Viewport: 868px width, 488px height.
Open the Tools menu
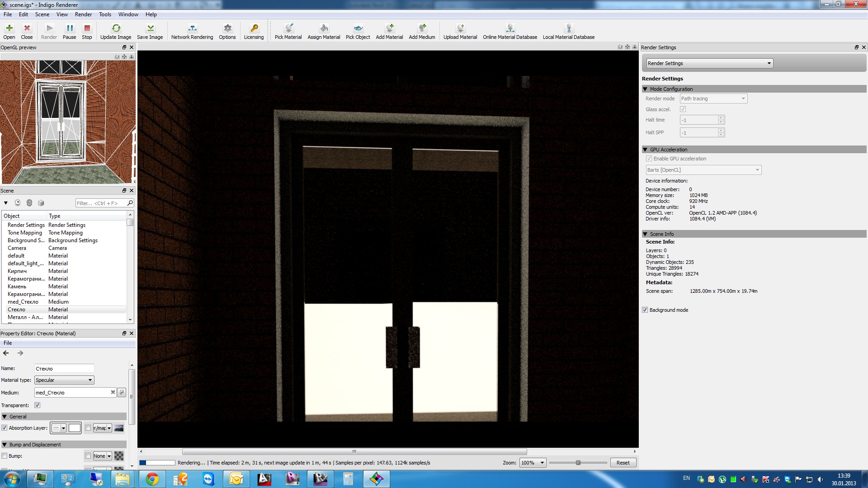click(105, 14)
